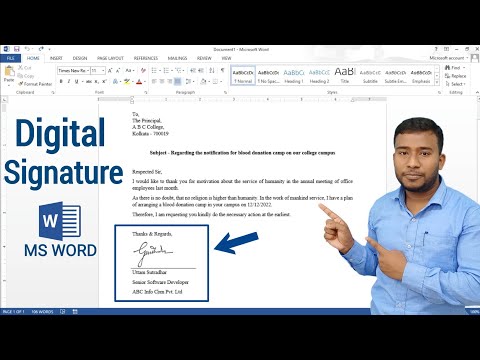Click the Shading paint bucket icon
The width and height of the screenshot is (480, 360).
(x=204, y=82)
